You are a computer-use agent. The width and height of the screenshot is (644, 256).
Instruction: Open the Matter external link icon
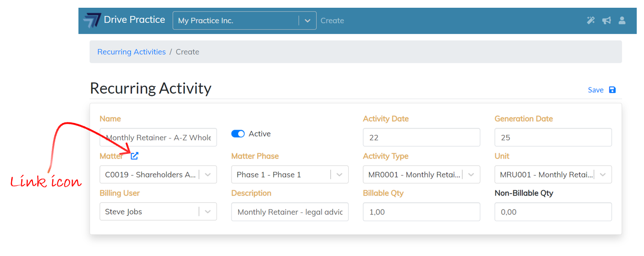click(x=135, y=156)
